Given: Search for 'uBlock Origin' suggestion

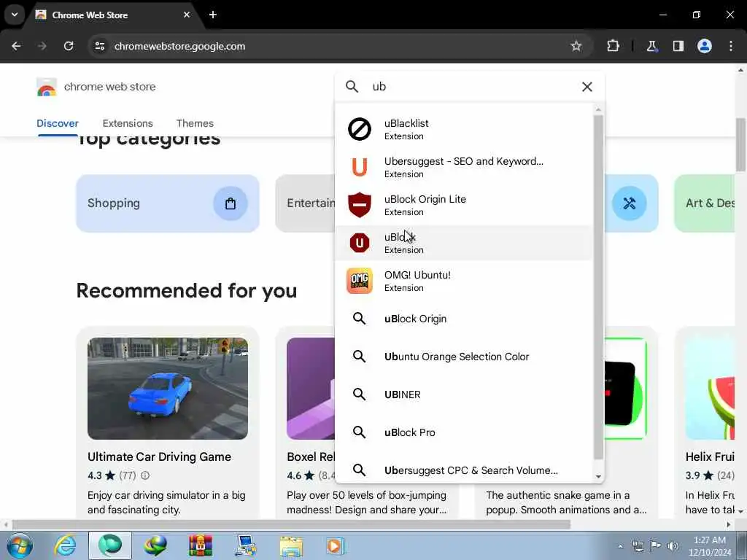Looking at the screenshot, I should click(x=465, y=319).
